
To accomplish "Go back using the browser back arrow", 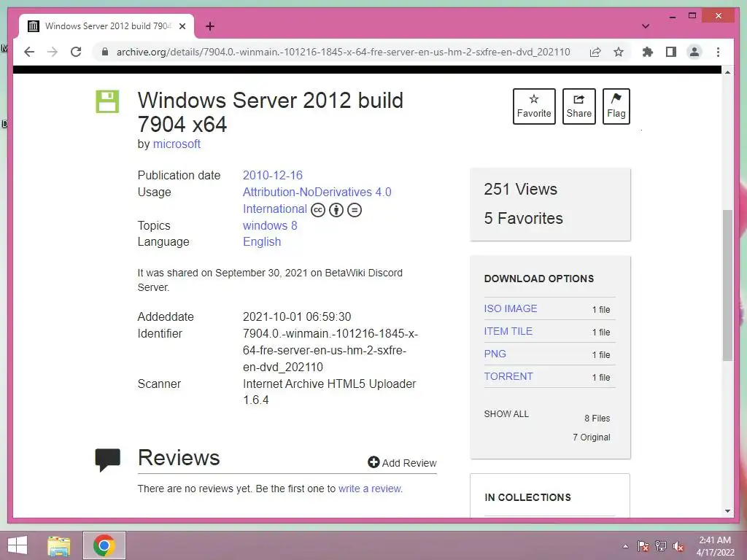I will click(29, 52).
